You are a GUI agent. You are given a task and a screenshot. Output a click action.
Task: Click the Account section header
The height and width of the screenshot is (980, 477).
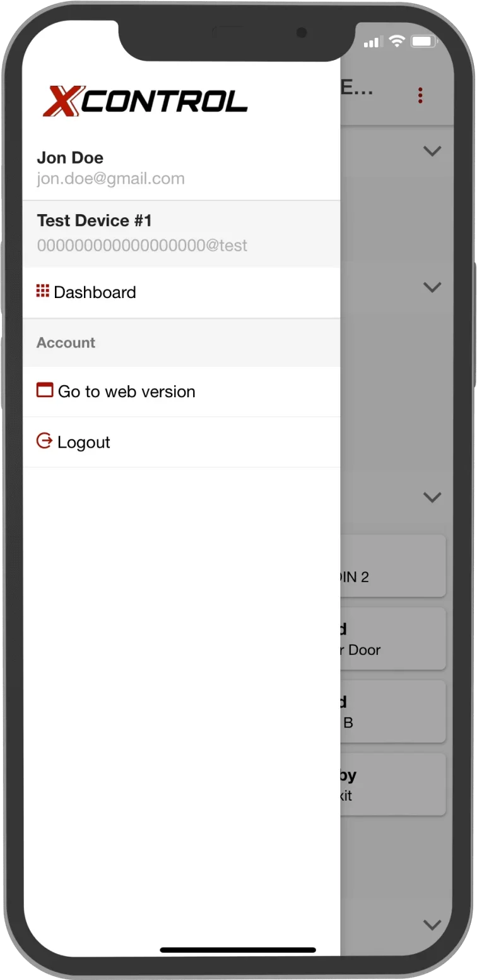coord(181,343)
